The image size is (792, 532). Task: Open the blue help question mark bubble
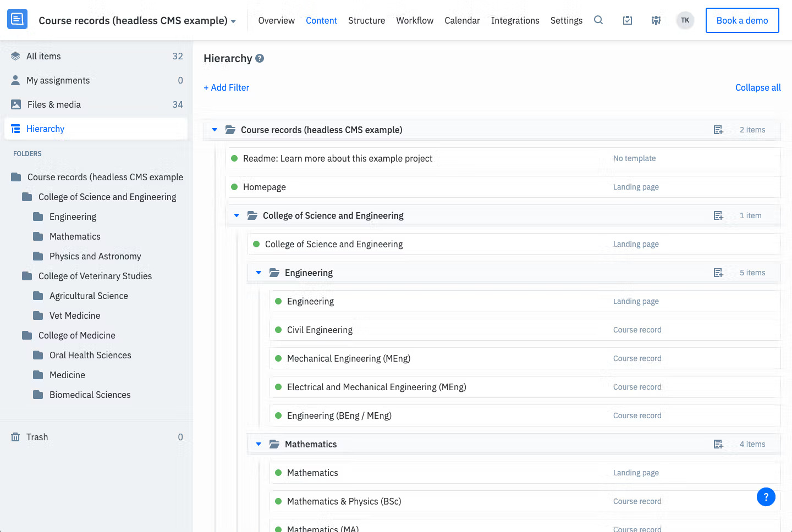(766, 497)
